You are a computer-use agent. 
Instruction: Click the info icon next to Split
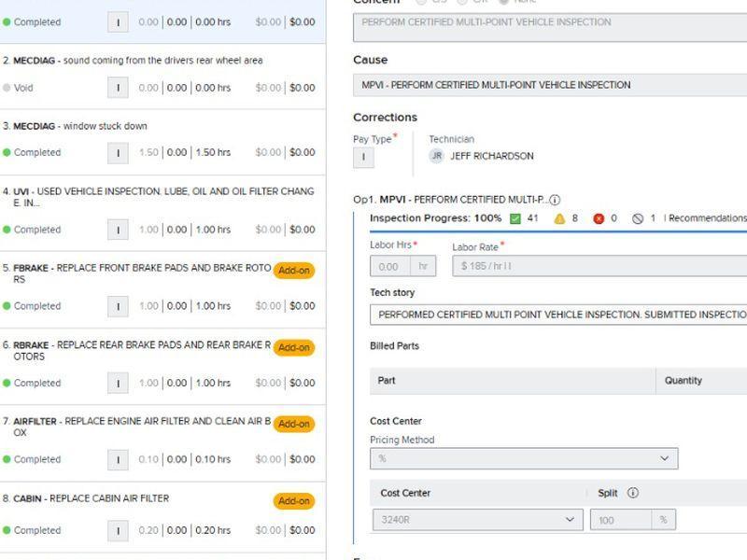[632, 493]
